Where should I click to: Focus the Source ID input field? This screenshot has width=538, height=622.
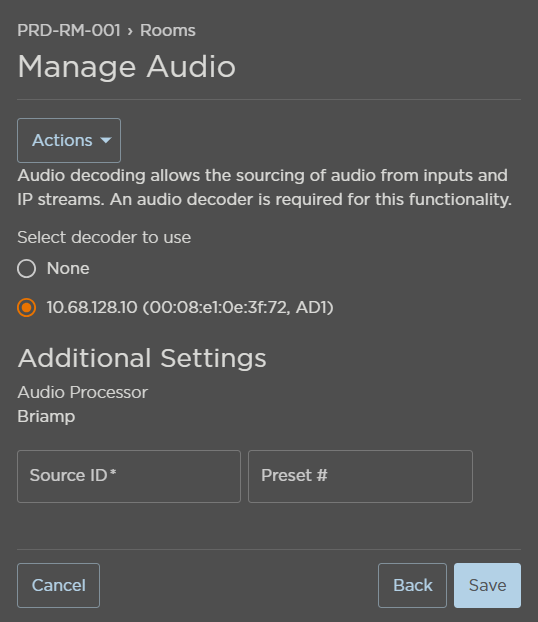point(129,476)
